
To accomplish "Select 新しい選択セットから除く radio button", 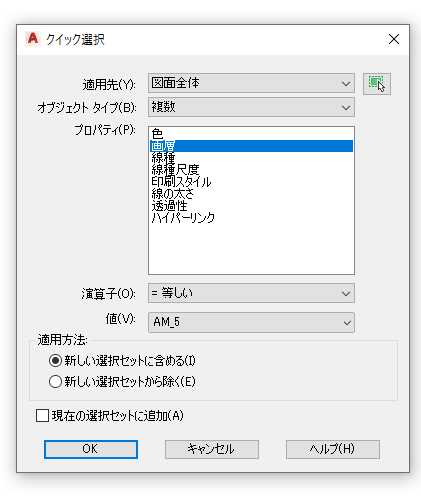I will click(x=55, y=381).
